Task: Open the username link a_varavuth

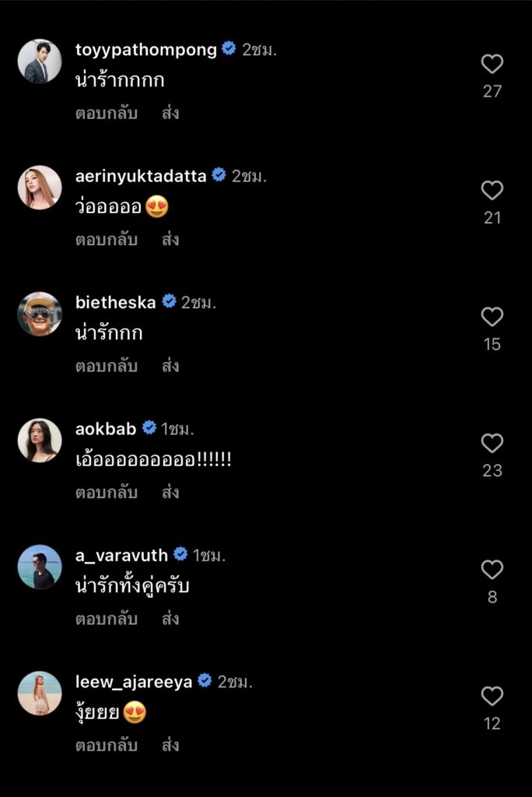Action: coord(121,555)
